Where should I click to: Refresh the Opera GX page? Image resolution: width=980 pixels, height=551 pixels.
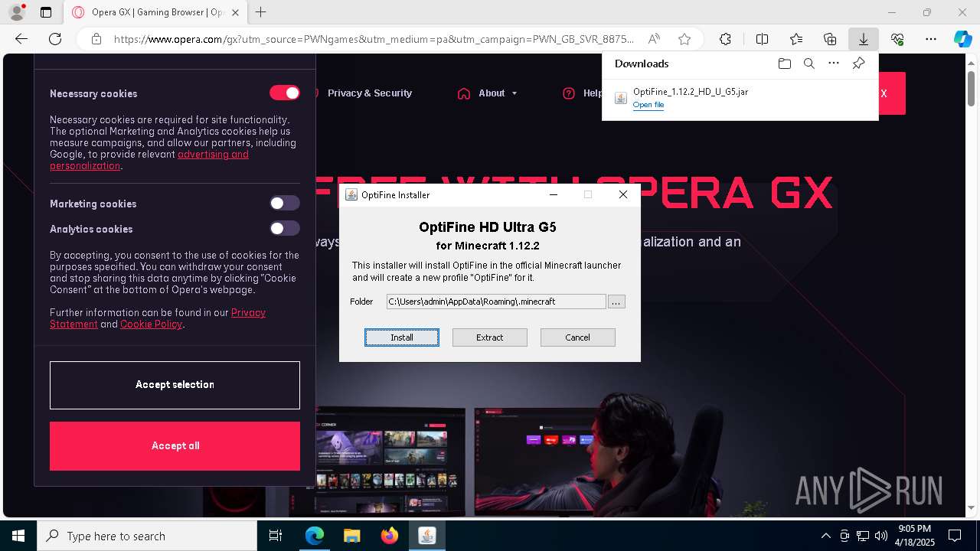(55, 39)
